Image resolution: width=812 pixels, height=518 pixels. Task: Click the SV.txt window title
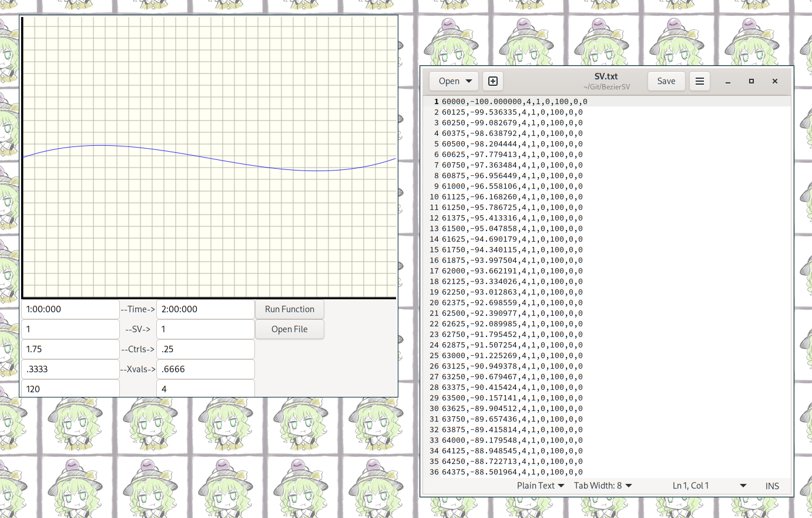606,76
